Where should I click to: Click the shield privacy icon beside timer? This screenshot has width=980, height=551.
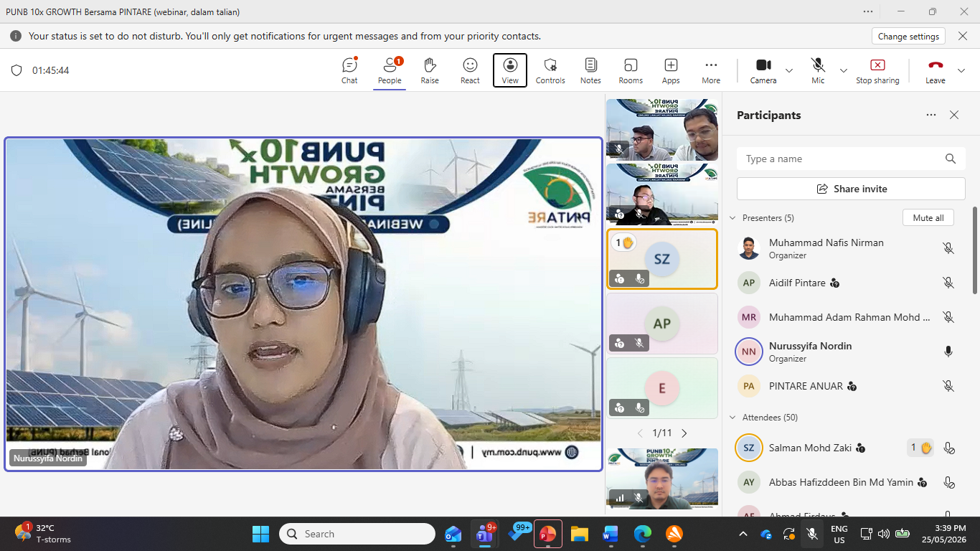(17, 70)
